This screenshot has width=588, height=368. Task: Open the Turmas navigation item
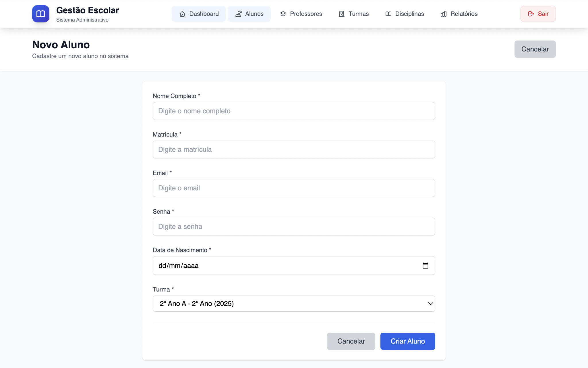354,14
